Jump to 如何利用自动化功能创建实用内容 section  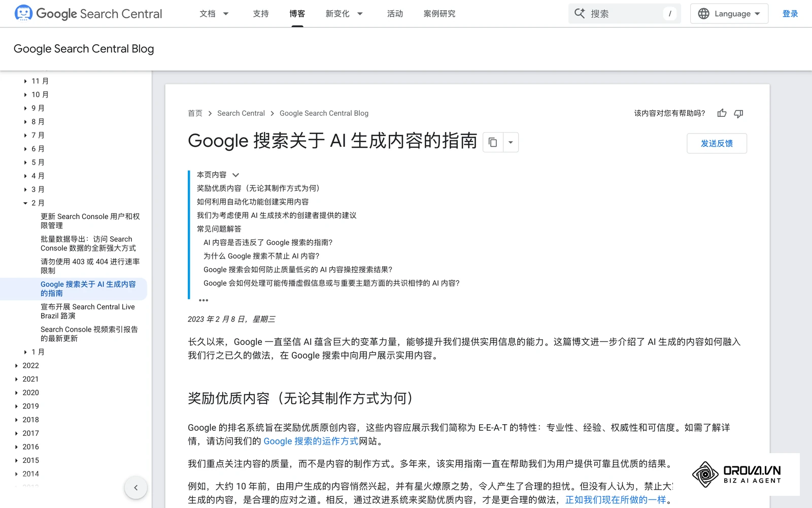point(253,202)
